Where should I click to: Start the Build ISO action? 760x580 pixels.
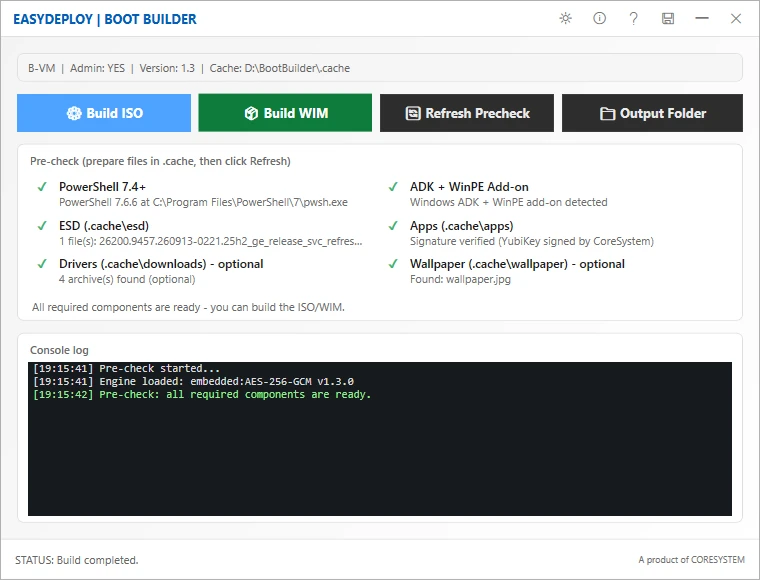point(104,113)
